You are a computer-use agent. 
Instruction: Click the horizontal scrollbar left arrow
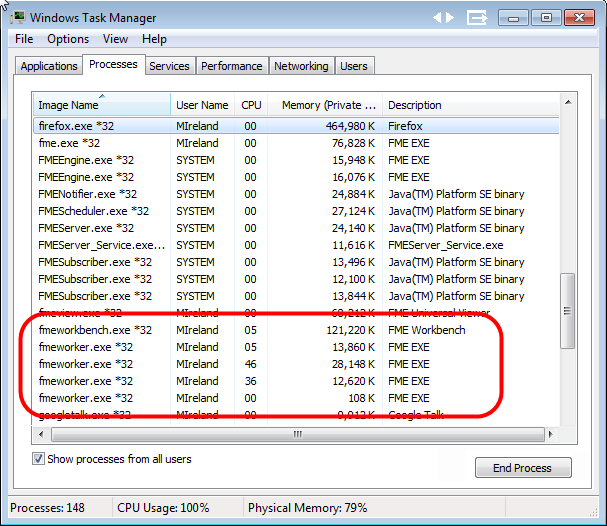(41, 434)
